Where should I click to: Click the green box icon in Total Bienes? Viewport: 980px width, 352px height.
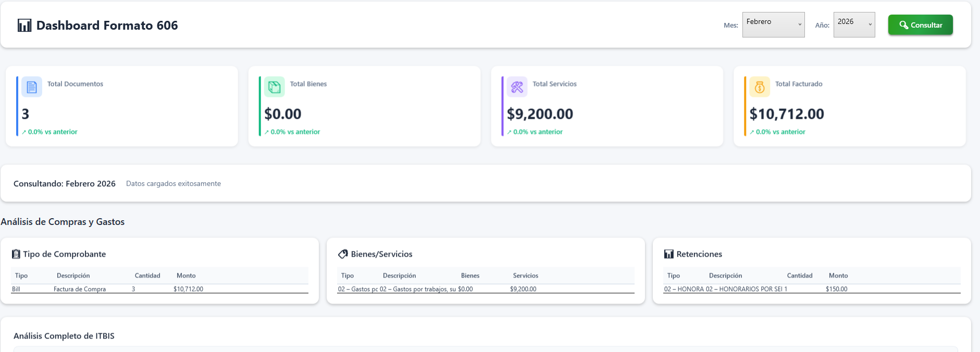click(x=275, y=87)
